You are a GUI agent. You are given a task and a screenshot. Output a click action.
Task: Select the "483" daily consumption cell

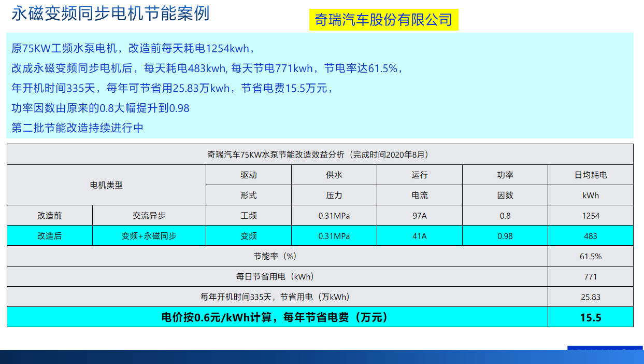coord(591,236)
